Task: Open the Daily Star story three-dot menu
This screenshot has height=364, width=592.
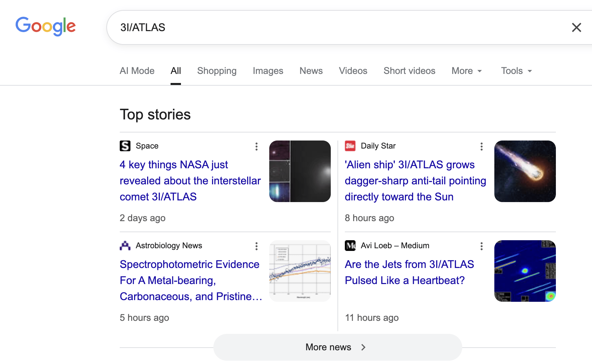Action: click(482, 146)
